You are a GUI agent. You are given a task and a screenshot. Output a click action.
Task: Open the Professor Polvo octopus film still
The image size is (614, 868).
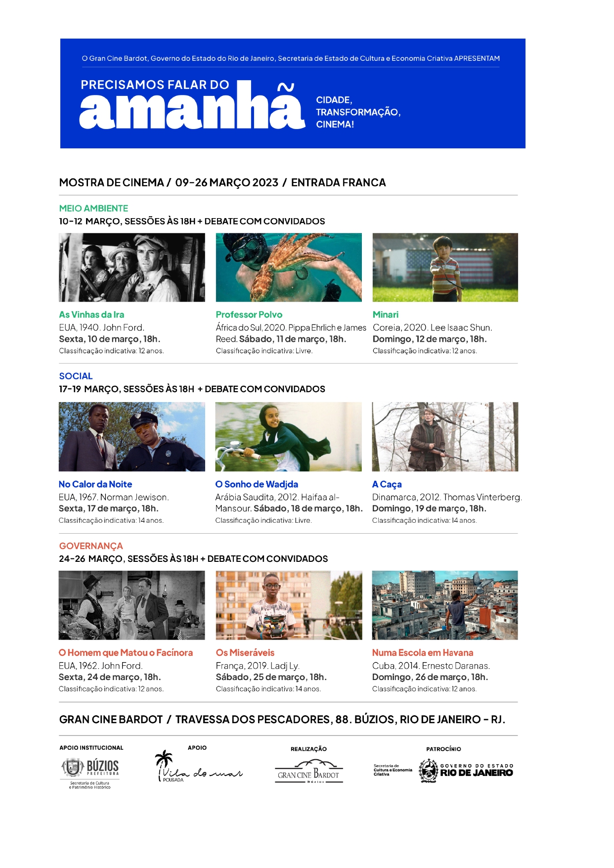289,268
